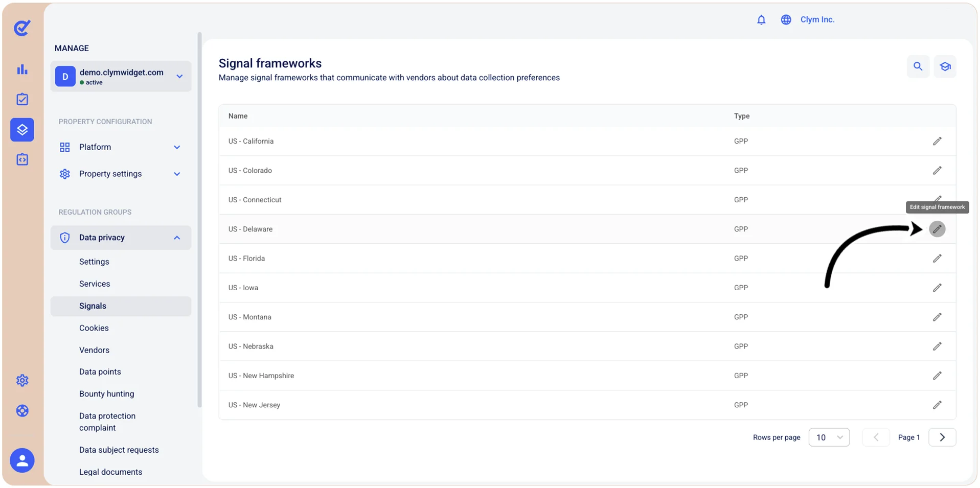This screenshot has height=488, width=980.
Task: Edit the US - New Hampshire signal framework
Action: [x=937, y=376]
